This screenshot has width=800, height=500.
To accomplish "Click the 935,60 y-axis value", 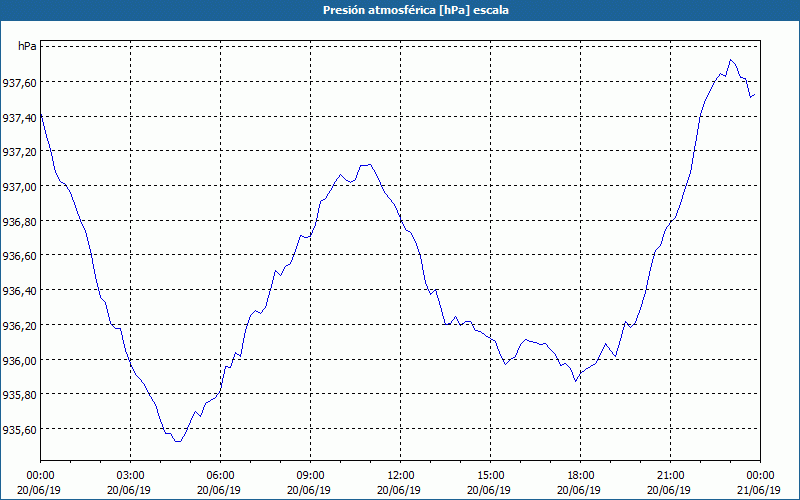I will (20, 430).
